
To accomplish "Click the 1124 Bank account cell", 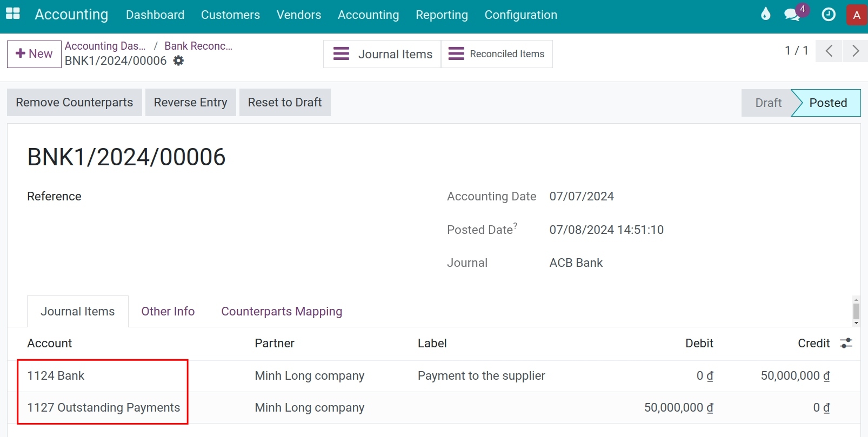I will point(56,376).
